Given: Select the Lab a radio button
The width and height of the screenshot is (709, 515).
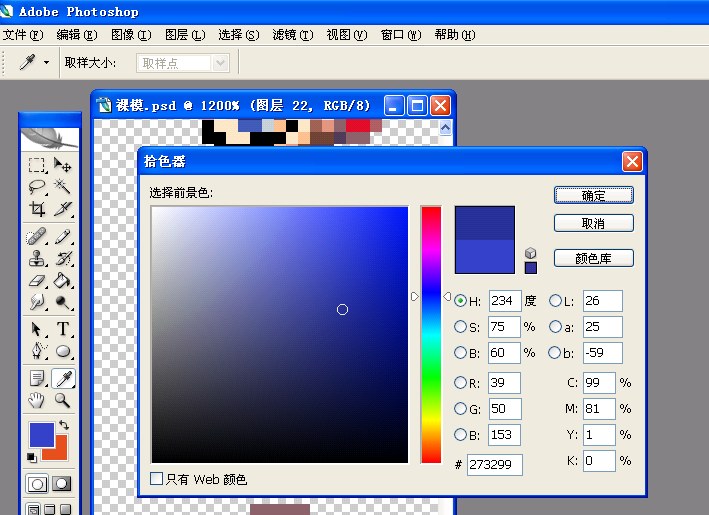Looking at the screenshot, I should tap(555, 326).
